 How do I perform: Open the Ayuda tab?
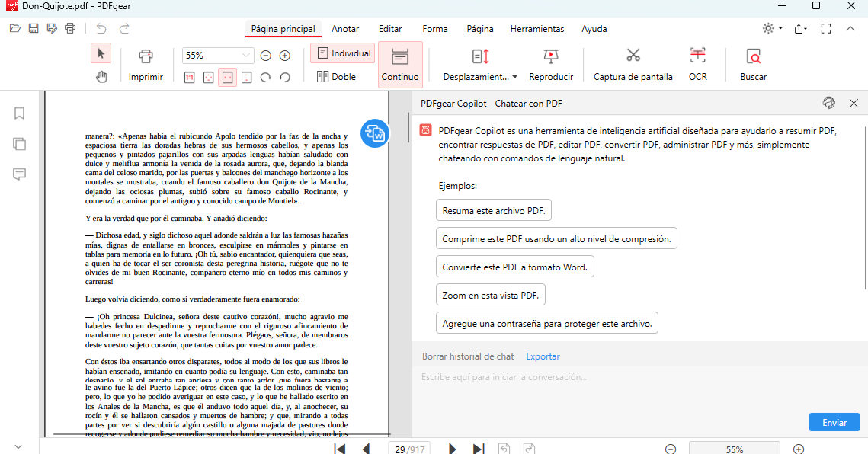(594, 29)
